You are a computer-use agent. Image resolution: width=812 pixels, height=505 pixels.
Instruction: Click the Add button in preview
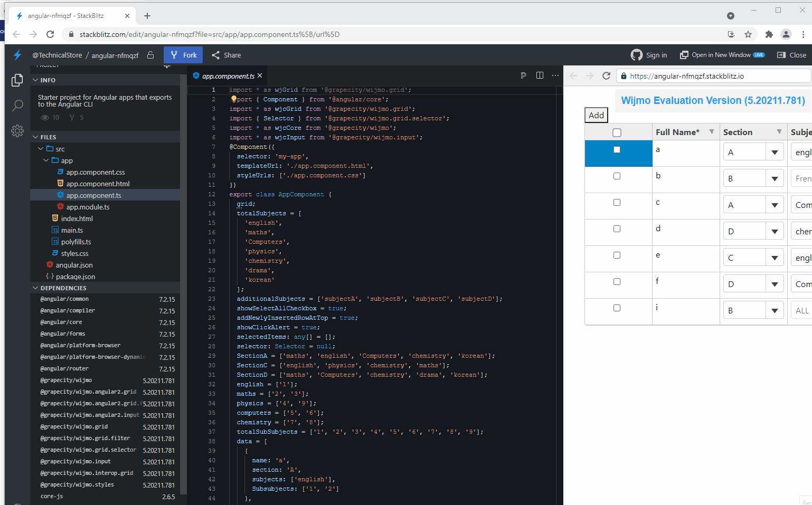pos(596,115)
